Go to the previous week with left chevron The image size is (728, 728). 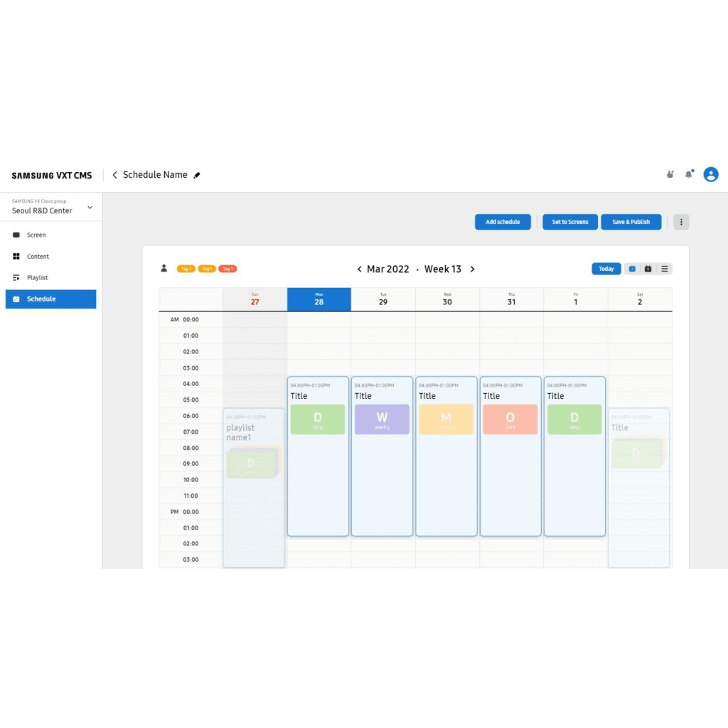(360, 269)
